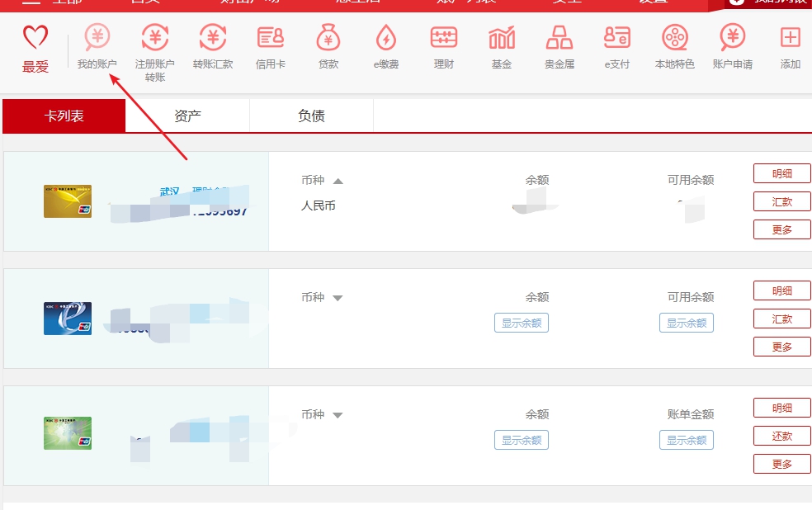Image resolution: width=812 pixels, height=510 pixels.
Task: Open the e支付 icon
Action: (617, 46)
